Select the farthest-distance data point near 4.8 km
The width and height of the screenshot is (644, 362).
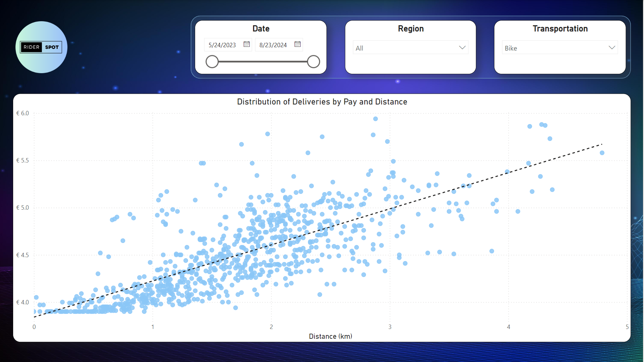pos(602,153)
